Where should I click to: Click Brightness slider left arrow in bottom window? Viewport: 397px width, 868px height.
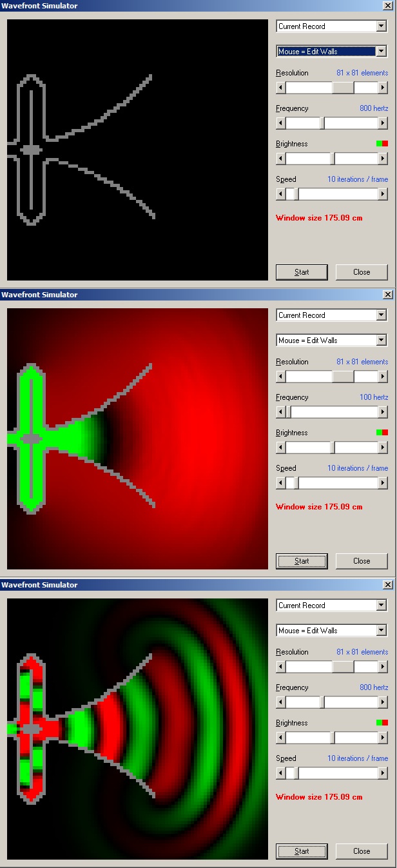[x=281, y=738]
